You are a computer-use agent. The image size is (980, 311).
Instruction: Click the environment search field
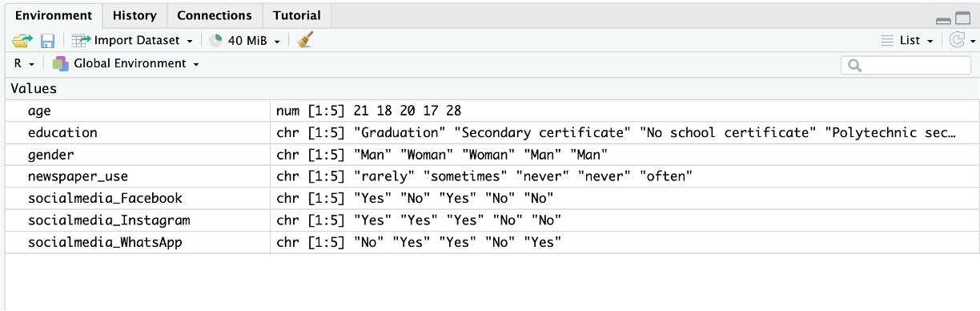click(906, 65)
